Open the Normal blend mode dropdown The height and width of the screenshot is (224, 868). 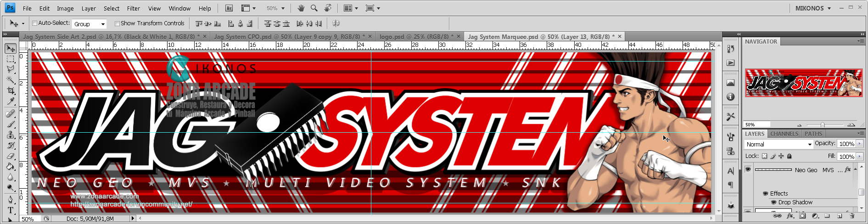pyautogui.click(x=779, y=144)
